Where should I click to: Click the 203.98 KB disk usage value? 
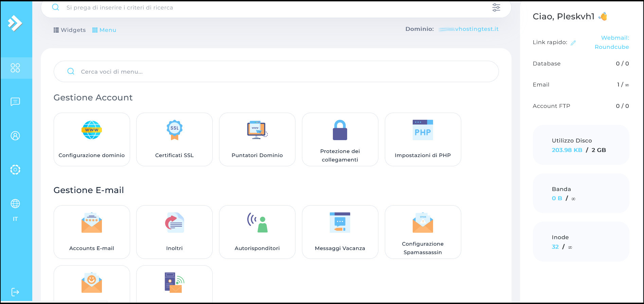coord(567,150)
